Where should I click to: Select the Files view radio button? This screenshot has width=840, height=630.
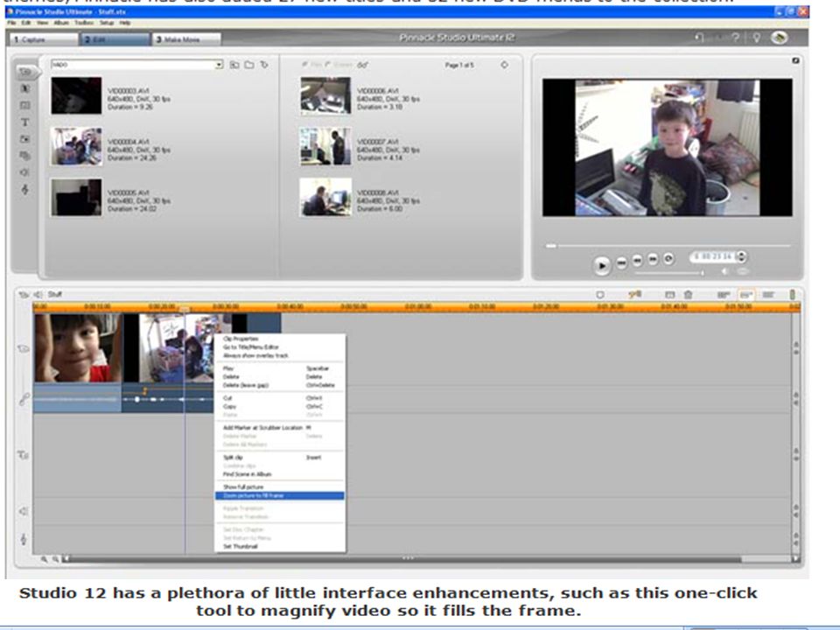click(x=304, y=65)
